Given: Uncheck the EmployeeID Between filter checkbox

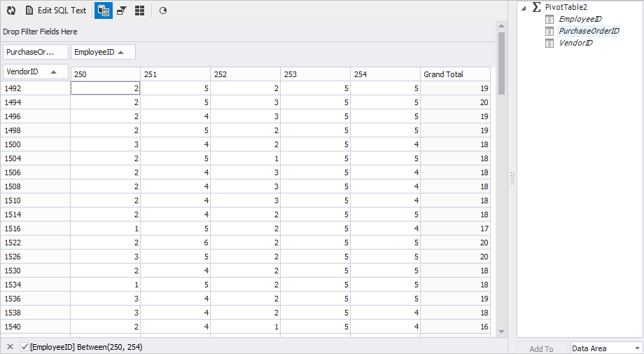Looking at the screenshot, I should (x=25, y=346).
